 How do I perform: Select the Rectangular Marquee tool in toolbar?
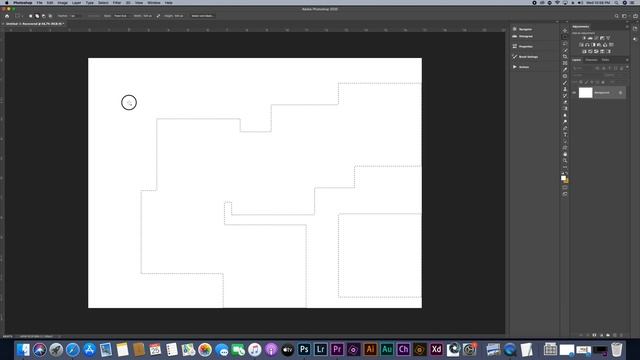[565, 37]
